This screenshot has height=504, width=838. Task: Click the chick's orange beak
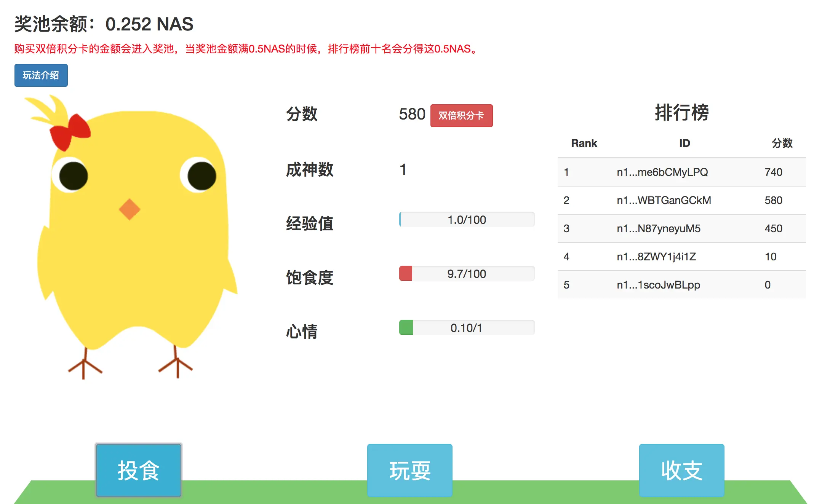click(x=130, y=209)
